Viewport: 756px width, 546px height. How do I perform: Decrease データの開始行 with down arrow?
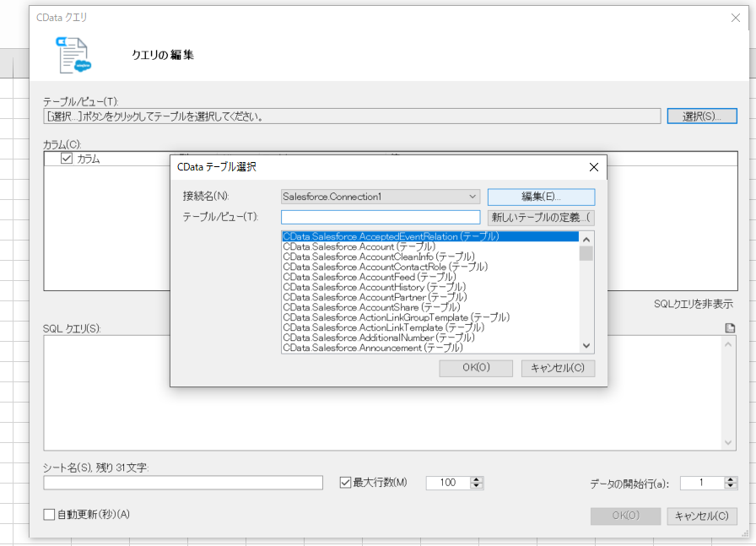point(731,486)
